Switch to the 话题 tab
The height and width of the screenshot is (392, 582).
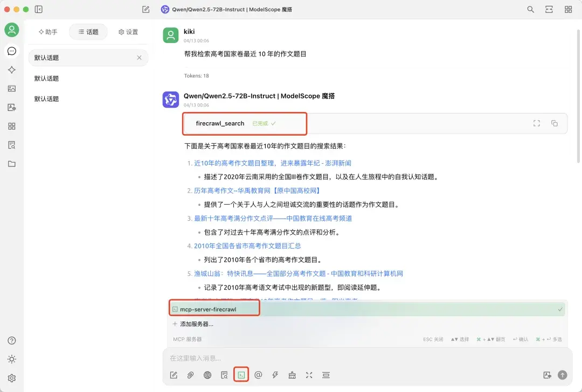[x=88, y=32]
